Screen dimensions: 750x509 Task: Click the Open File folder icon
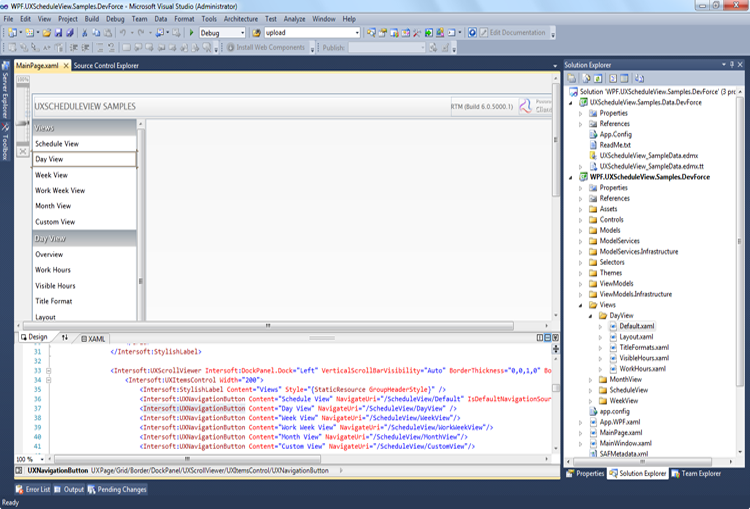pos(46,33)
